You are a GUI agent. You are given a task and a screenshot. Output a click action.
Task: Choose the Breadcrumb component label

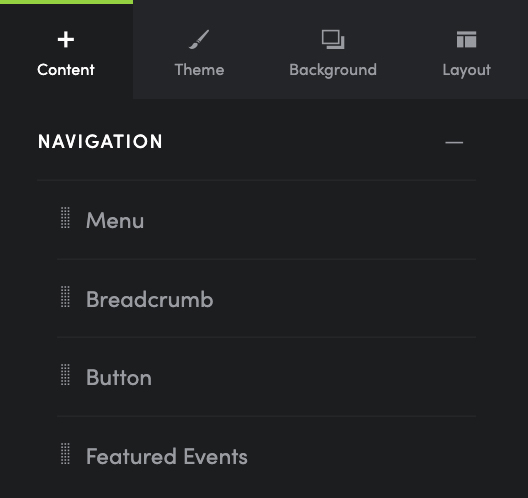150,299
